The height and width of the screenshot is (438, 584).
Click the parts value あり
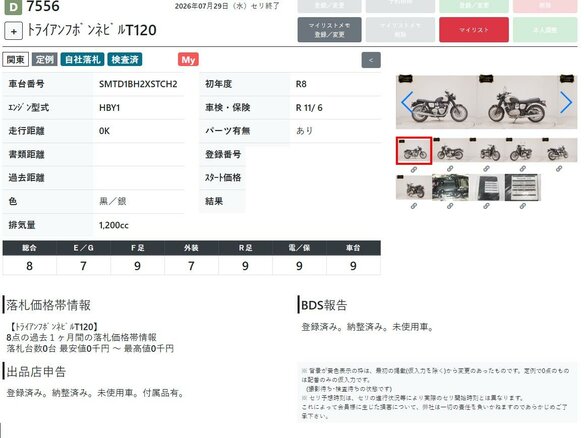tap(304, 131)
